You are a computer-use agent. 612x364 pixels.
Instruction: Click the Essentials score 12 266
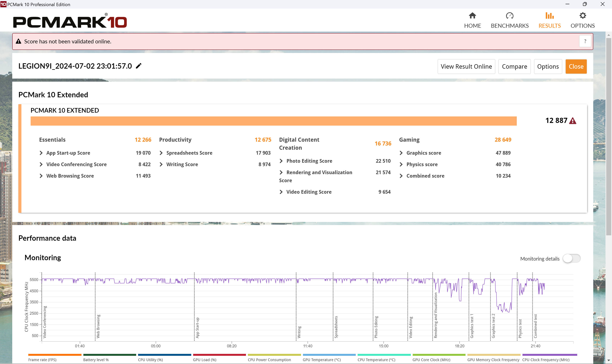tap(143, 140)
